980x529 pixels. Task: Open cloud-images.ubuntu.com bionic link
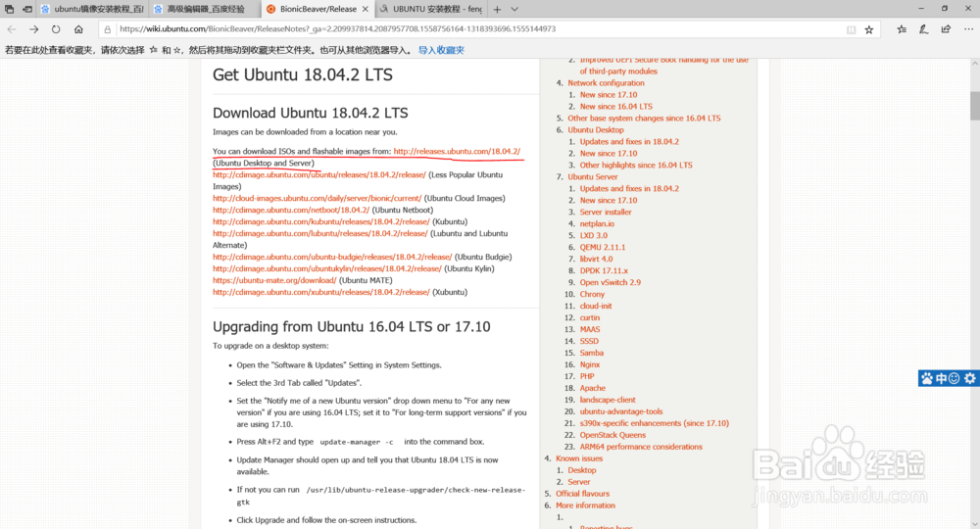click(x=317, y=199)
